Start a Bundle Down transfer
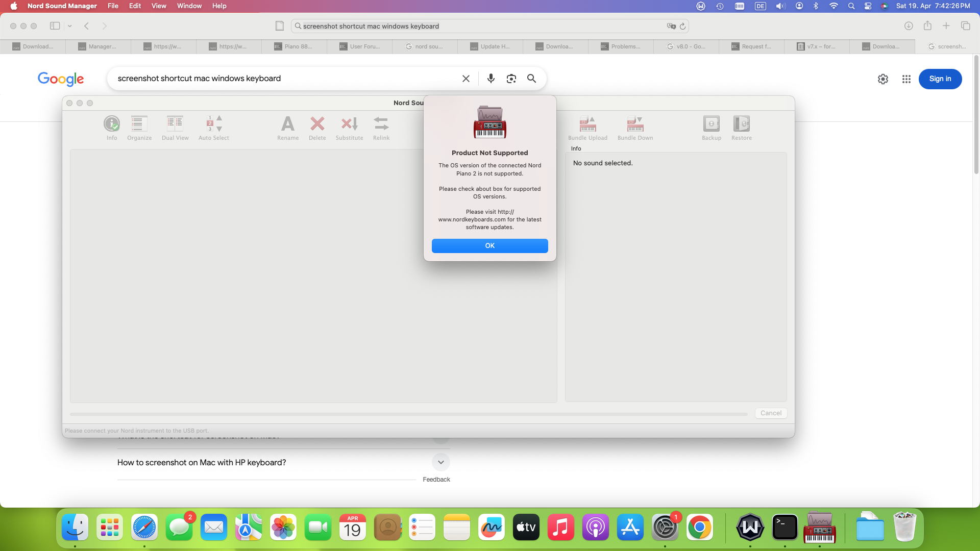This screenshot has height=551, width=980. click(x=635, y=128)
